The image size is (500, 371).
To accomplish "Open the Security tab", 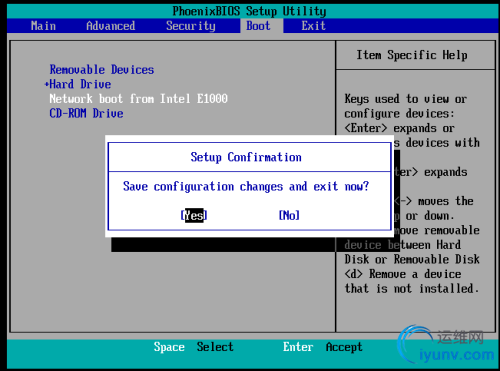I will 191,26.
